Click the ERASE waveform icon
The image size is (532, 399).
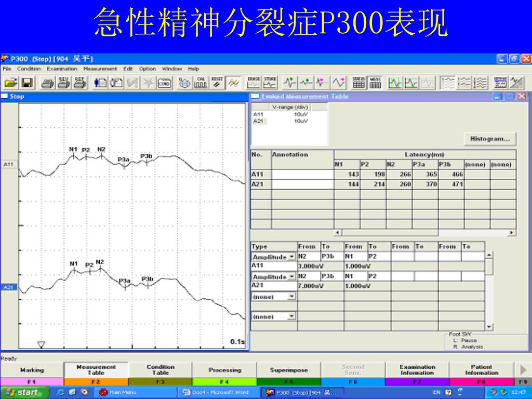click(x=254, y=83)
